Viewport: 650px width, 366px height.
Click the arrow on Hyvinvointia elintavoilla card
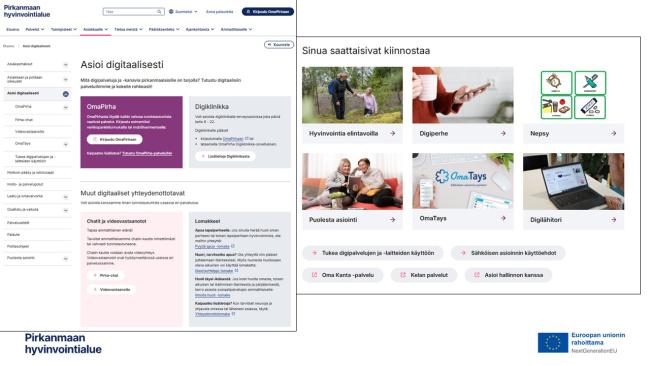pos(392,133)
